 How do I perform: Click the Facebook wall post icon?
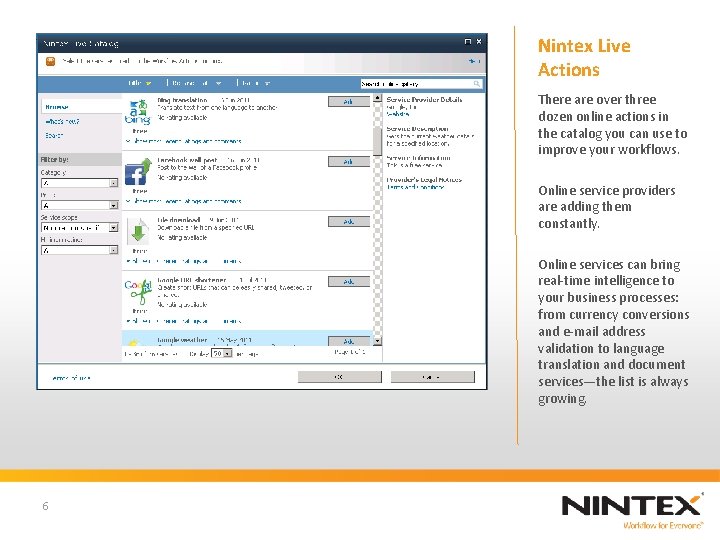coord(138,172)
